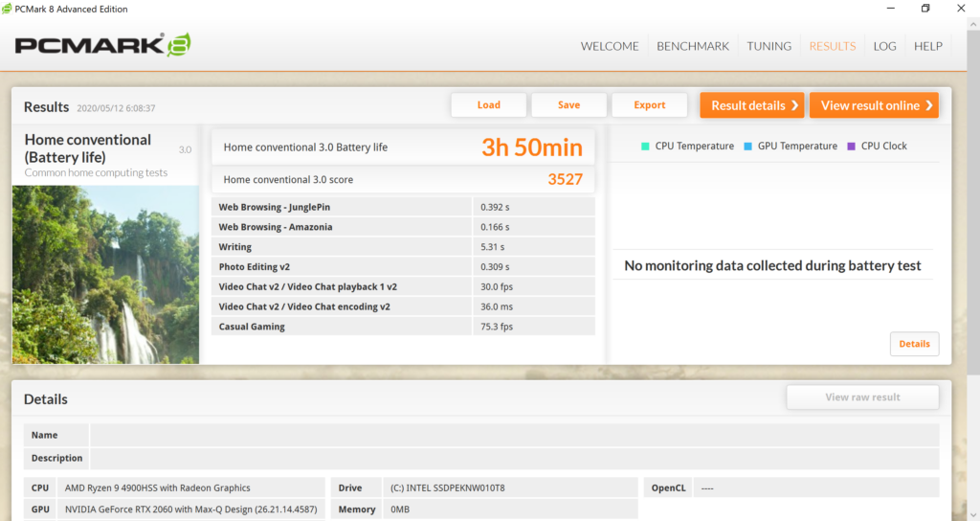This screenshot has width=980, height=521.
Task: Open Result details
Action: pos(752,105)
